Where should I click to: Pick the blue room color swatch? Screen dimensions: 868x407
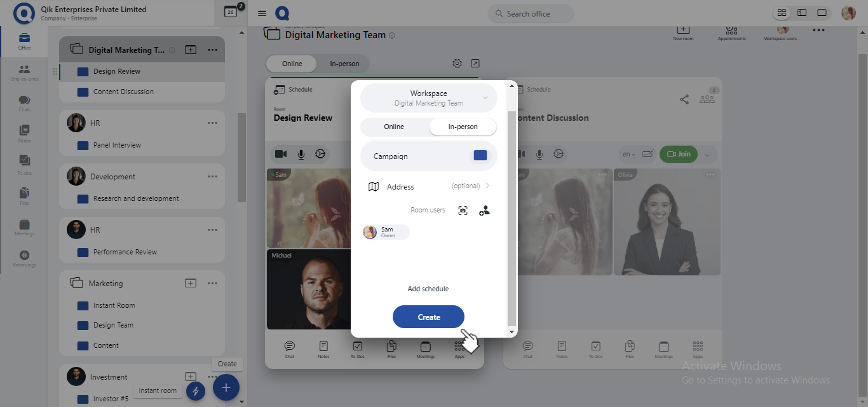point(480,156)
